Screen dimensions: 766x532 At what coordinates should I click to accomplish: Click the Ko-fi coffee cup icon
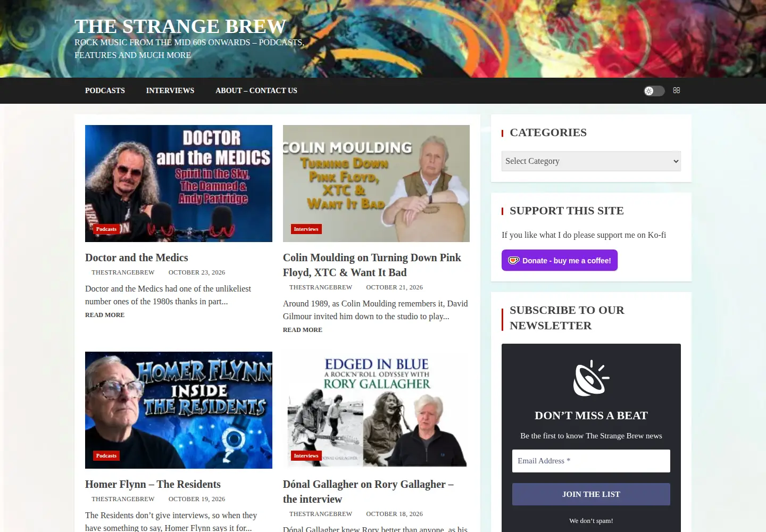tap(513, 261)
